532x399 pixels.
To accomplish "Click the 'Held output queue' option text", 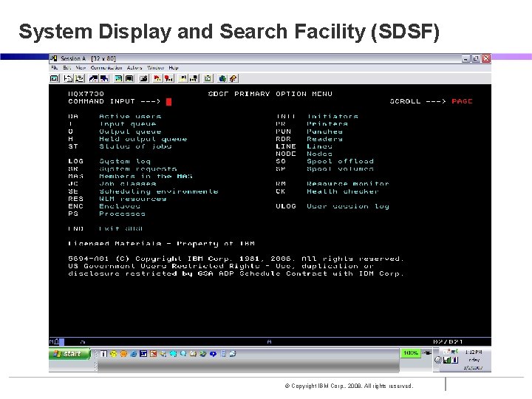I will [143, 139].
